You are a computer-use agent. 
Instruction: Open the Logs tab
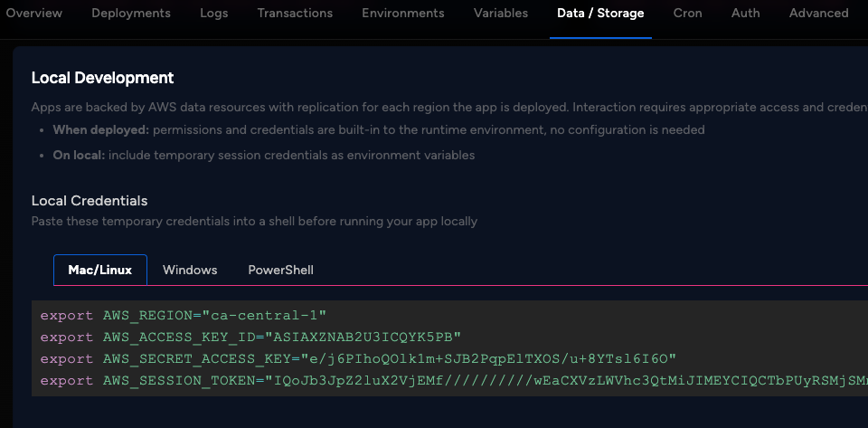[213, 14]
